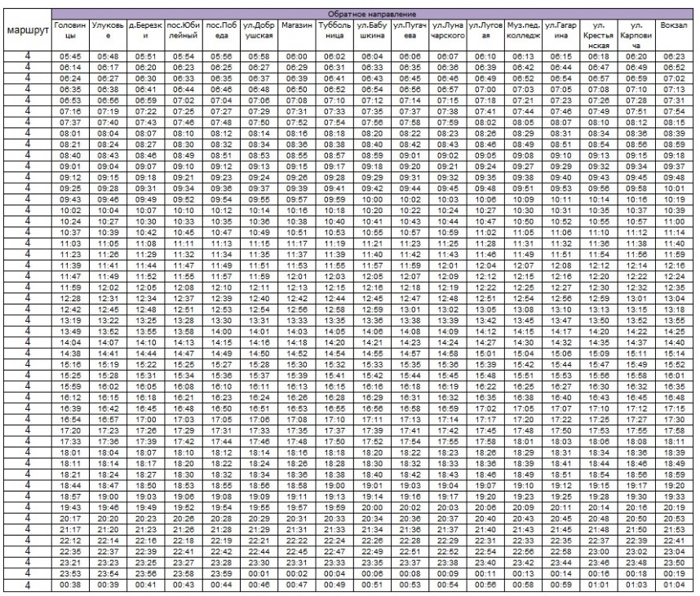Screen dimensions: 700x596
Task: Click 12:28 in the Головинцы column
Action: pos(70,299)
